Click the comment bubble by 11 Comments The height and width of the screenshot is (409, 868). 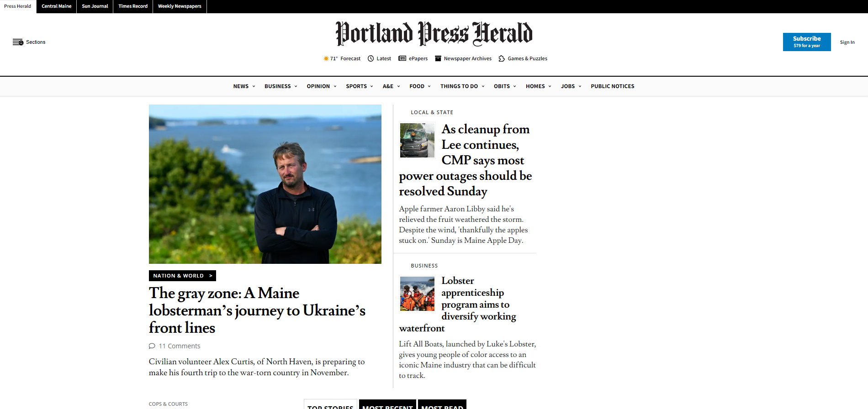[x=152, y=346]
